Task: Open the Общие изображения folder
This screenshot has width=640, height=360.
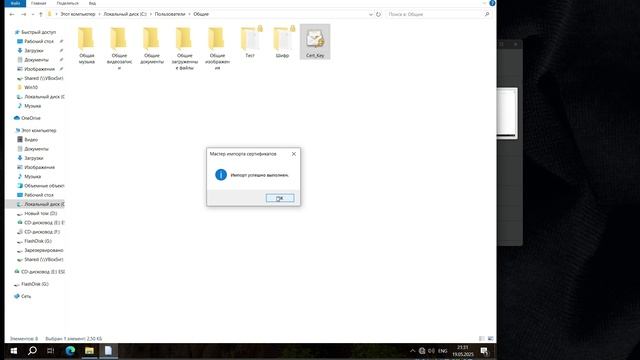Action: [217, 48]
